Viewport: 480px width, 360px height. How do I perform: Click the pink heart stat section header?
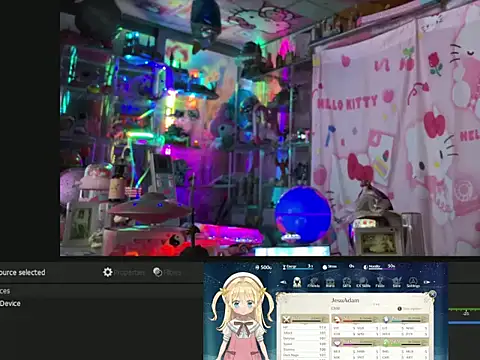(355, 343)
